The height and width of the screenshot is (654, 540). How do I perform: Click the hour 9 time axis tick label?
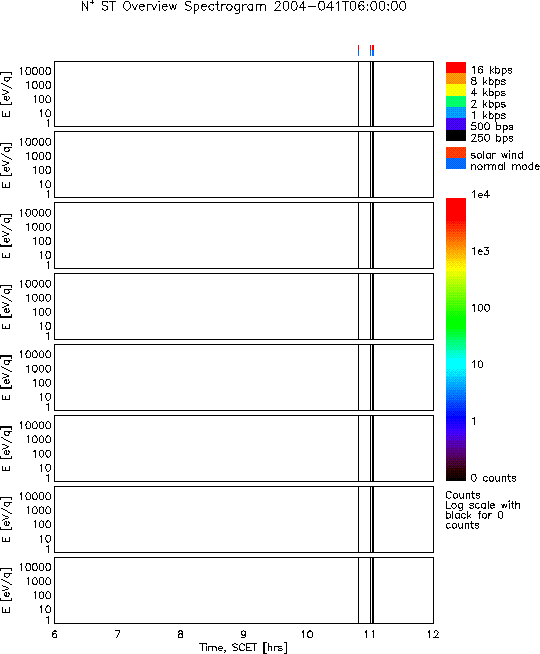(244, 634)
